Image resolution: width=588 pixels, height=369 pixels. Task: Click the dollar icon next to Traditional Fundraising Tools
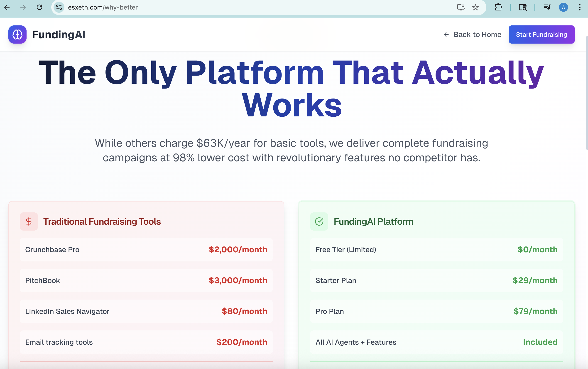29,221
